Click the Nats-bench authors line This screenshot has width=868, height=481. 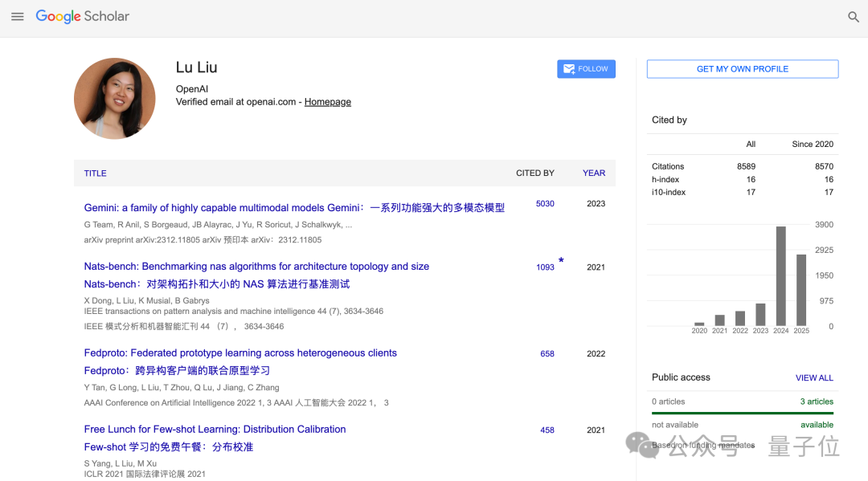coord(147,301)
